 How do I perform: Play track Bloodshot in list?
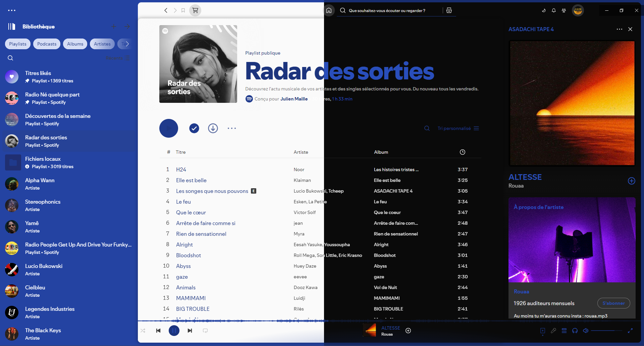click(189, 255)
